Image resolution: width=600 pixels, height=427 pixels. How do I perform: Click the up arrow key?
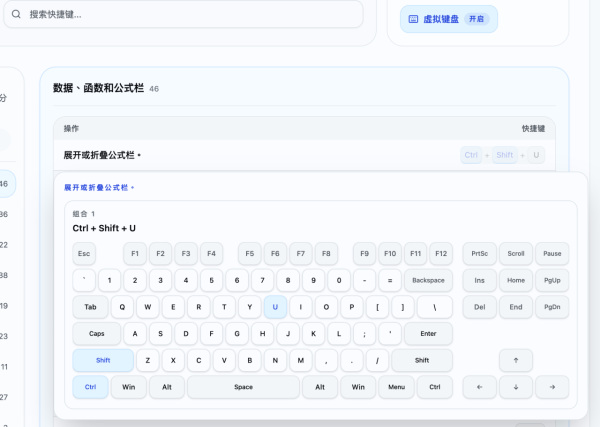click(x=516, y=360)
